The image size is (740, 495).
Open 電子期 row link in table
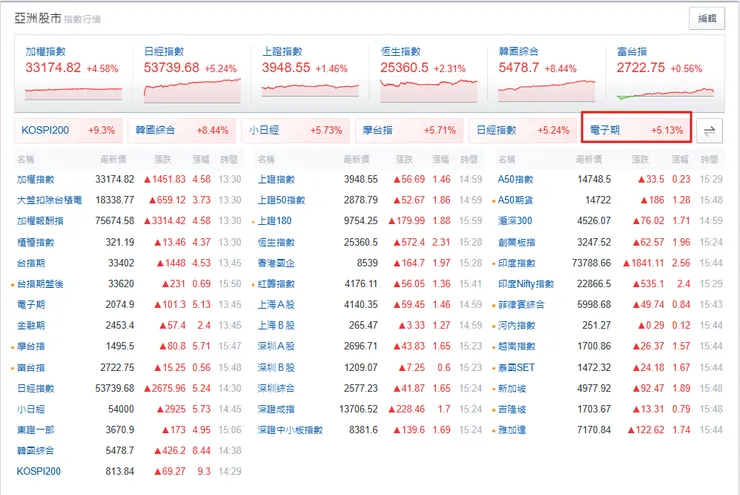[31, 305]
